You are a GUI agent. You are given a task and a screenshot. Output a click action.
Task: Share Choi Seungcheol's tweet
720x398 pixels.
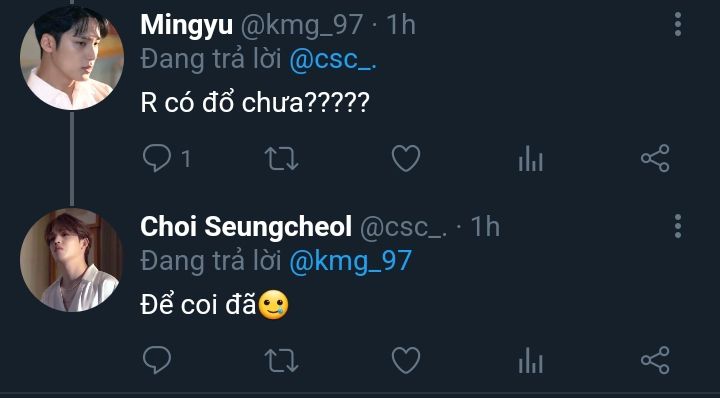click(x=655, y=360)
